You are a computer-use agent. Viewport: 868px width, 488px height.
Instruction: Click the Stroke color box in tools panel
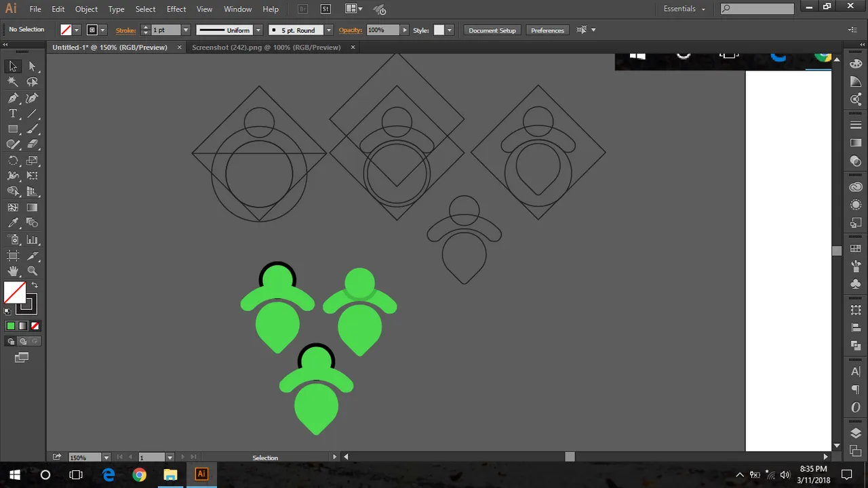pos(28,305)
